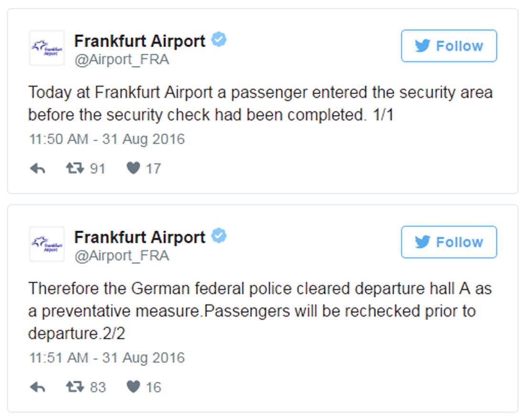Reply to the first Frankfurt Airport tweet
This screenshot has width=525, height=420.
(37, 168)
